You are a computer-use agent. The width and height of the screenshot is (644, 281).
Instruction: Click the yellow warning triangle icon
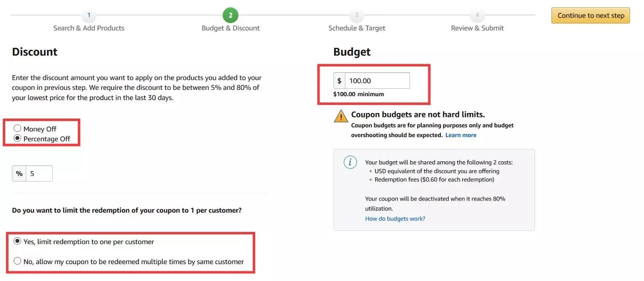click(341, 116)
